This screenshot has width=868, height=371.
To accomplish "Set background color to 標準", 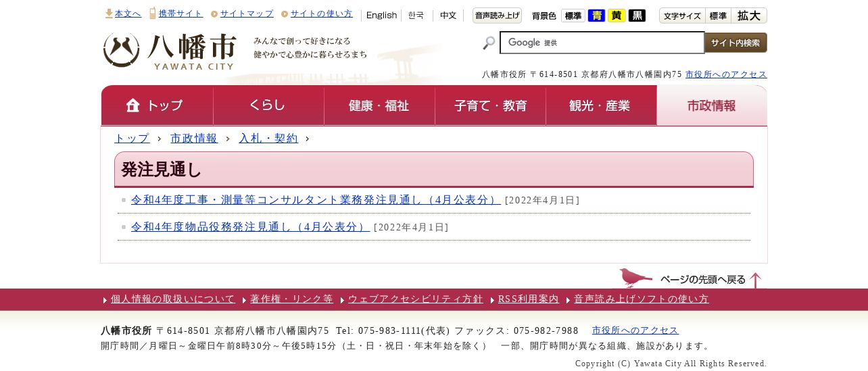I will 573,16.
